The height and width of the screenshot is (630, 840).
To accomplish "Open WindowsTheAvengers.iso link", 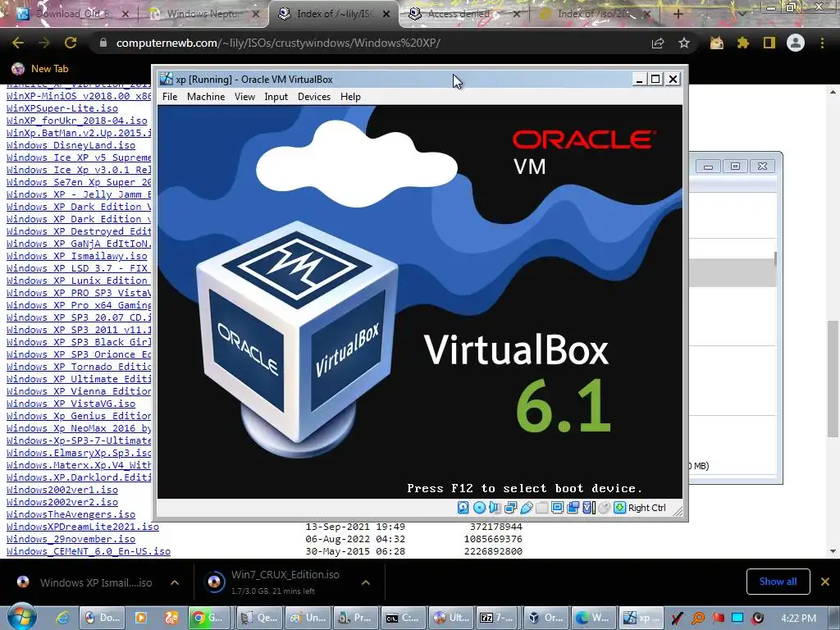I will tap(71, 515).
